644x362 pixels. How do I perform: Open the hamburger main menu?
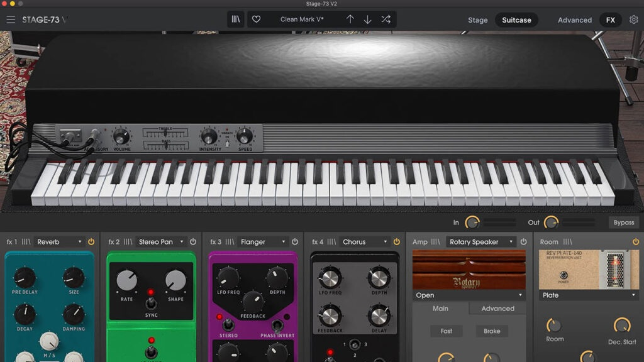coord(11,19)
